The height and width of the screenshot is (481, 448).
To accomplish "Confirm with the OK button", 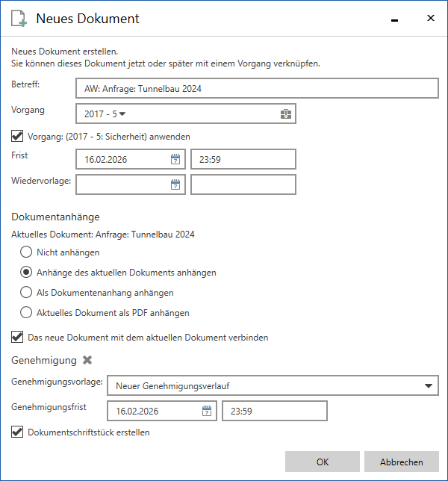I will (x=323, y=462).
